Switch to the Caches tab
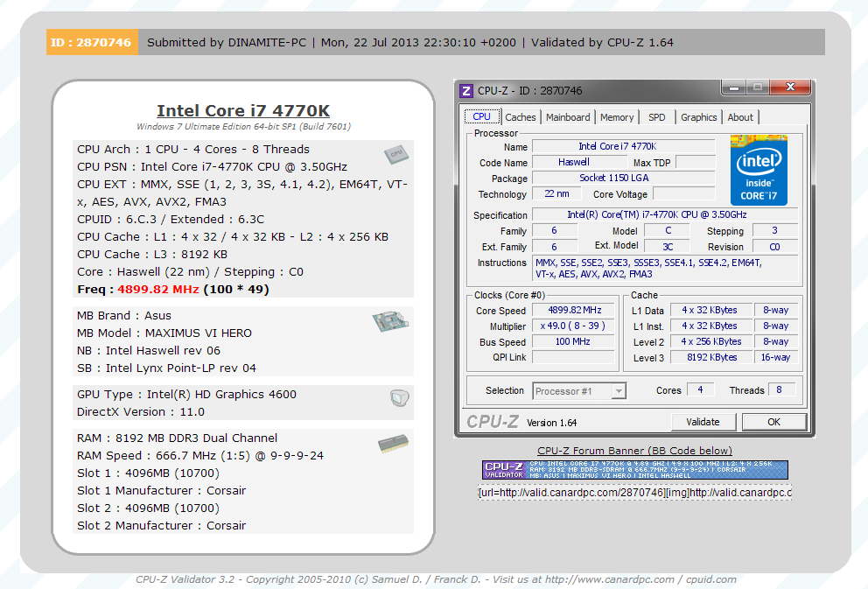The height and width of the screenshot is (589, 868). tap(521, 117)
